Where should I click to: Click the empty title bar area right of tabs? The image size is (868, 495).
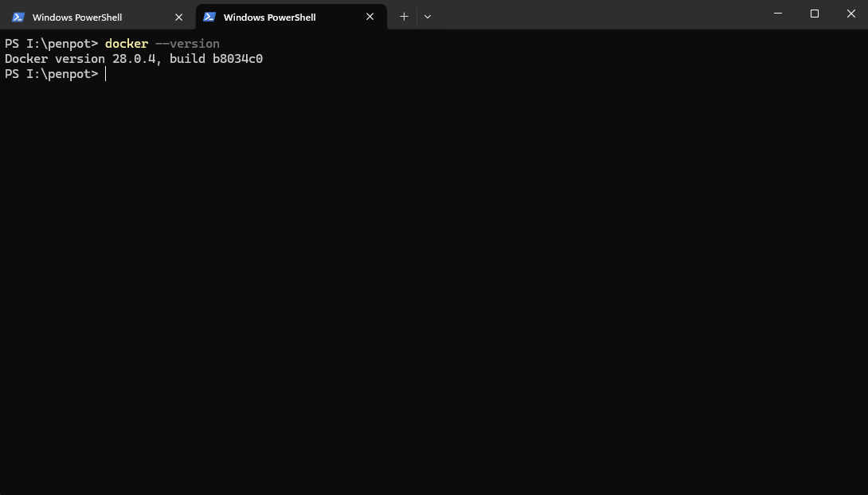click(597, 14)
